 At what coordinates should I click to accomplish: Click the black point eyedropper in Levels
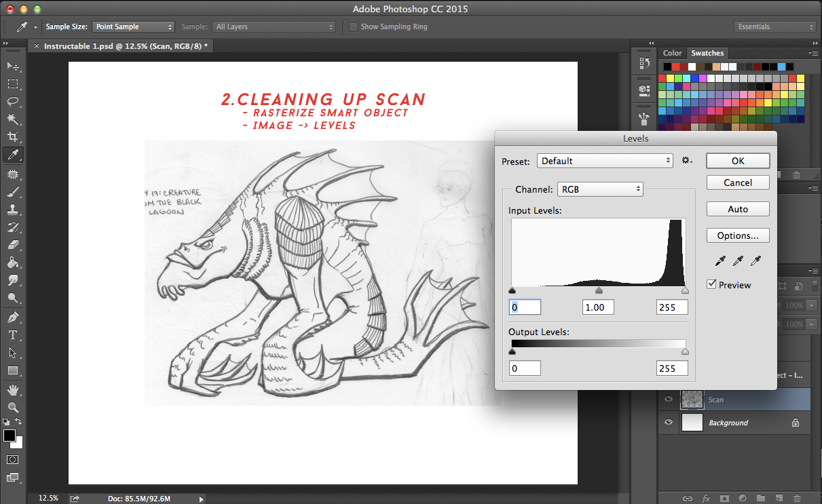pyautogui.click(x=721, y=261)
